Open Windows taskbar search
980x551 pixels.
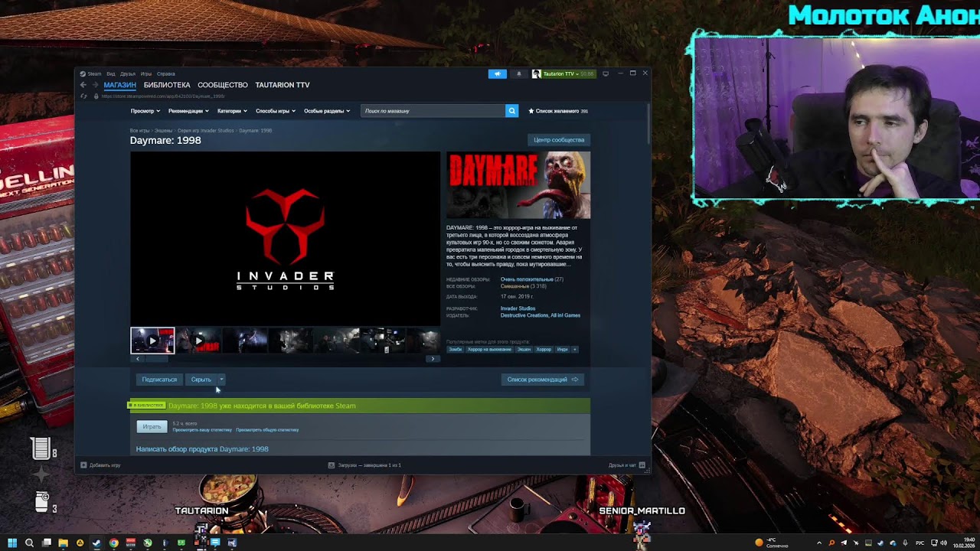pyautogui.click(x=29, y=543)
